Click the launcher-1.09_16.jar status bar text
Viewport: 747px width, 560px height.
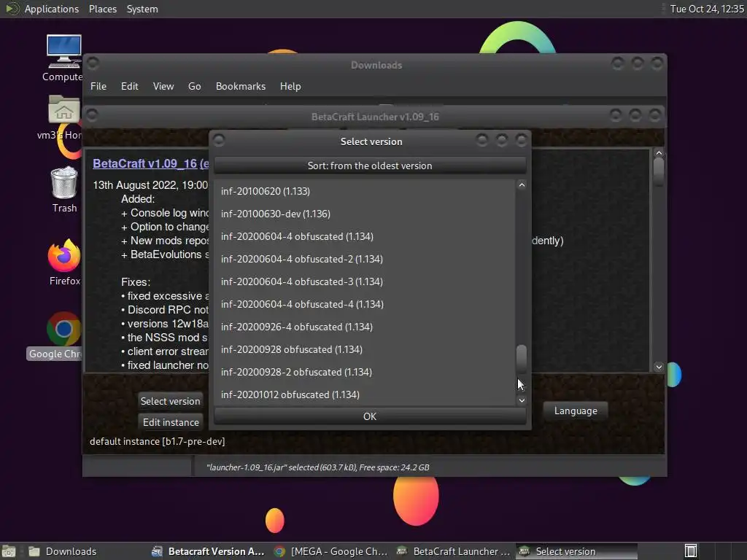click(x=318, y=467)
